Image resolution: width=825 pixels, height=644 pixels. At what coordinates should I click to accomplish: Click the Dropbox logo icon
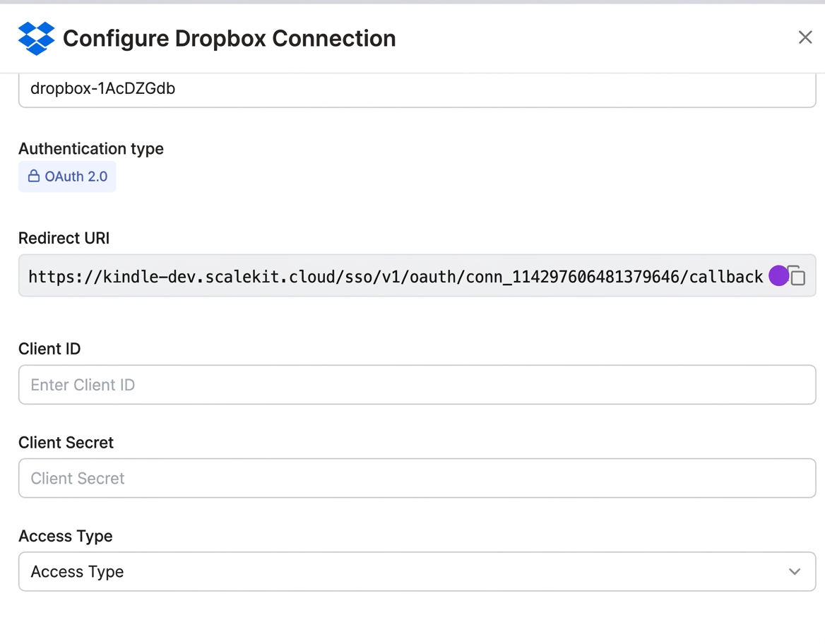point(36,38)
